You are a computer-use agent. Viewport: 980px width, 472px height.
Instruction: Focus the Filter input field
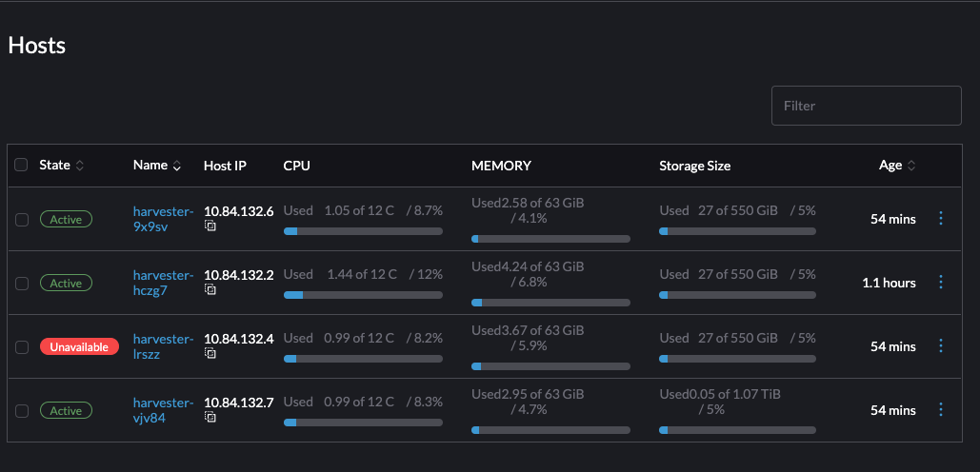[x=866, y=106]
